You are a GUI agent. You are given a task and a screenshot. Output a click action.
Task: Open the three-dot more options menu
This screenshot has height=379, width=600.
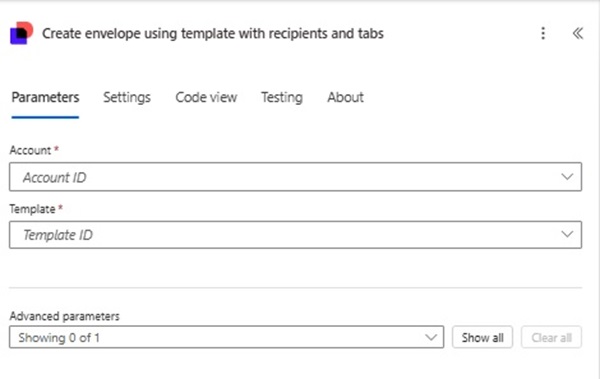pos(543,33)
